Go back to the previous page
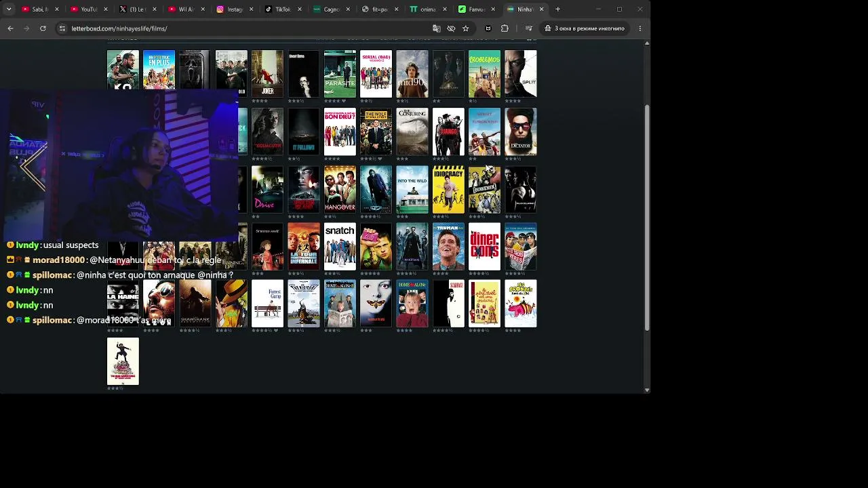 tap(10, 28)
